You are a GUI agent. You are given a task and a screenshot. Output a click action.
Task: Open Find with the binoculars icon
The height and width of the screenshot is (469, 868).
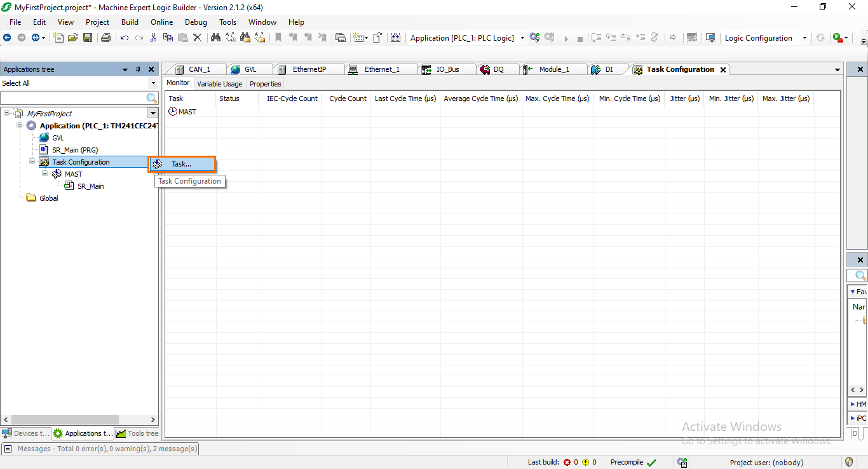(x=215, y=37)
